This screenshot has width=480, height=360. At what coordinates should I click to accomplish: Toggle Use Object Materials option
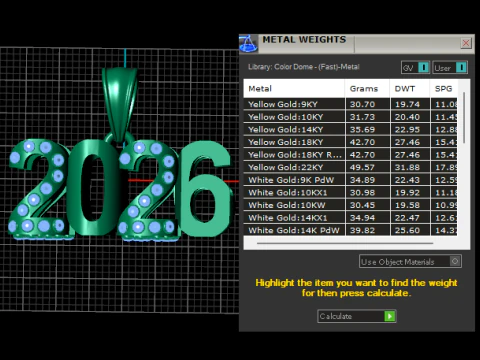click(x=410, y=261)
